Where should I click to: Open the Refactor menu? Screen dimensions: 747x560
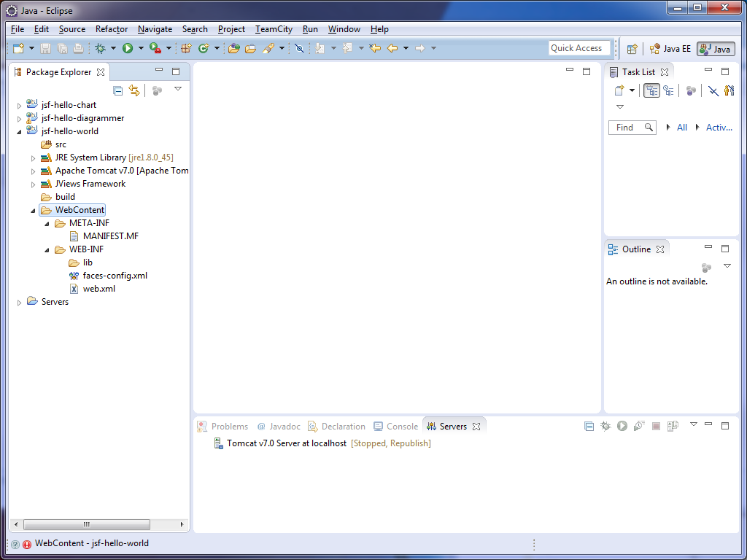111,29
